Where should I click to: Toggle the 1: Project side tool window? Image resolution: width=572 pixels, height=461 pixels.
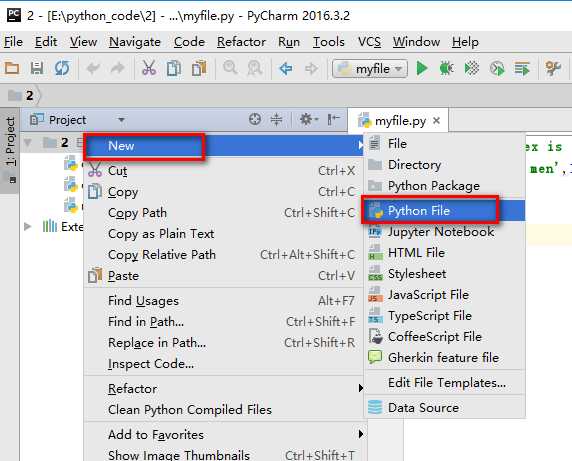(10, 150)
